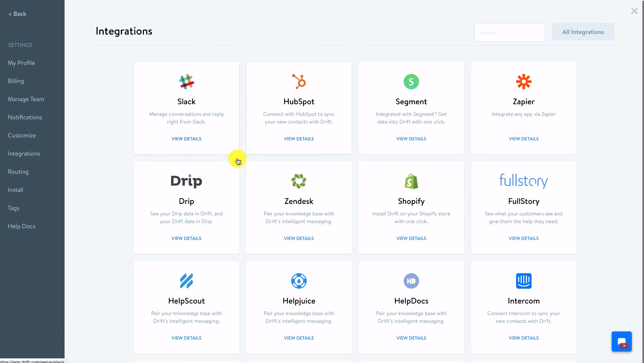Screen dimensions: 644x363
Task: View details for FullStory integration
Action: click(524, 238)
